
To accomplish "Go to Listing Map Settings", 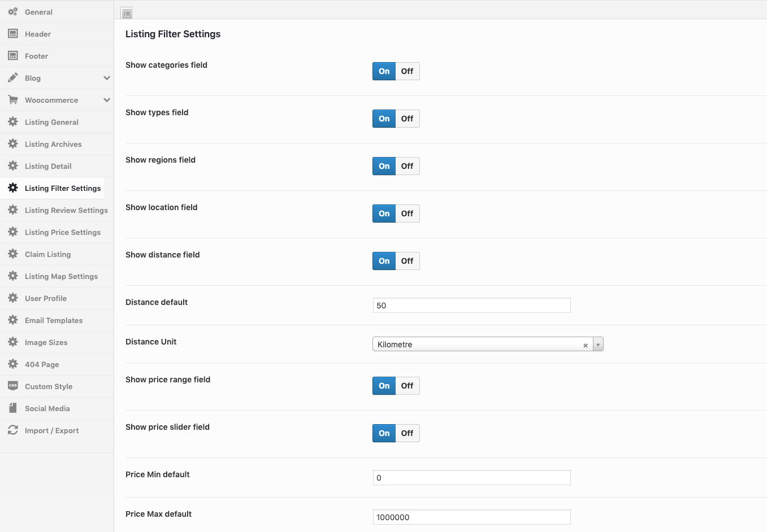I will tap(61, 276).
